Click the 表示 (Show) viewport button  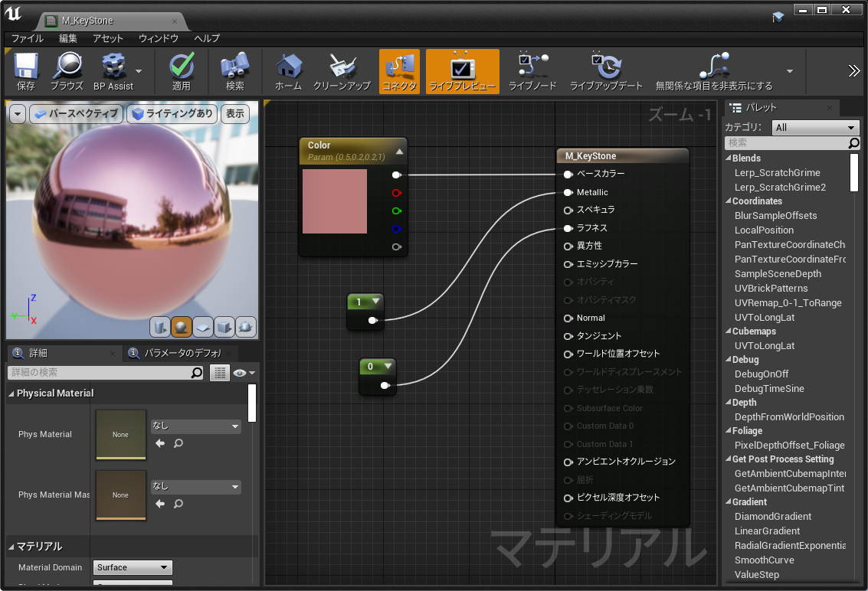tap(234, 114)
